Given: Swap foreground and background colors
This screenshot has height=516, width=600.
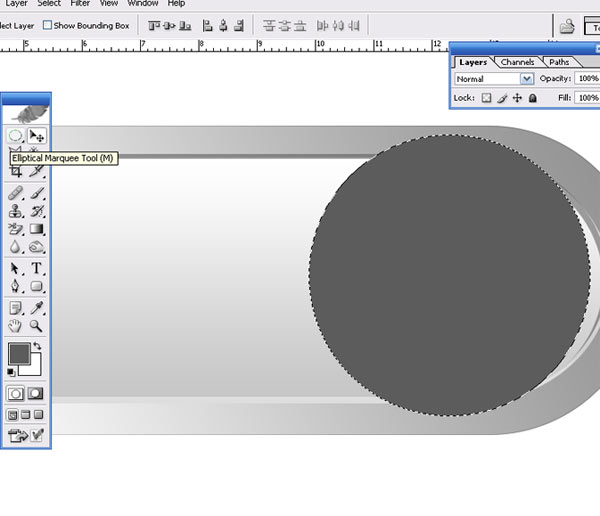Looking at the screenshot, I should click(37, 346).
